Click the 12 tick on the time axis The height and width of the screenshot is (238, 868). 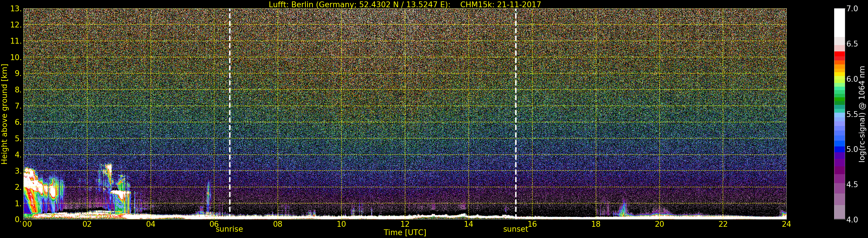pos(405,224)
